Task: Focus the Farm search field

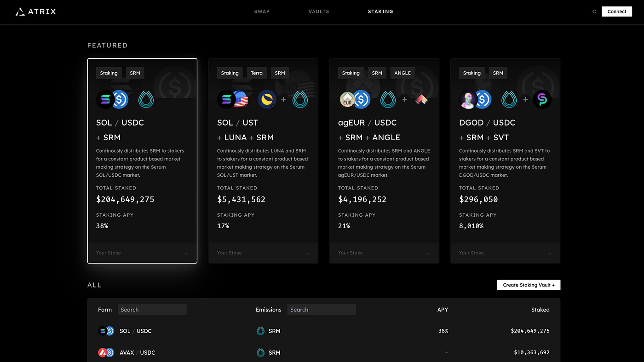Action: (x=152, y=310)
